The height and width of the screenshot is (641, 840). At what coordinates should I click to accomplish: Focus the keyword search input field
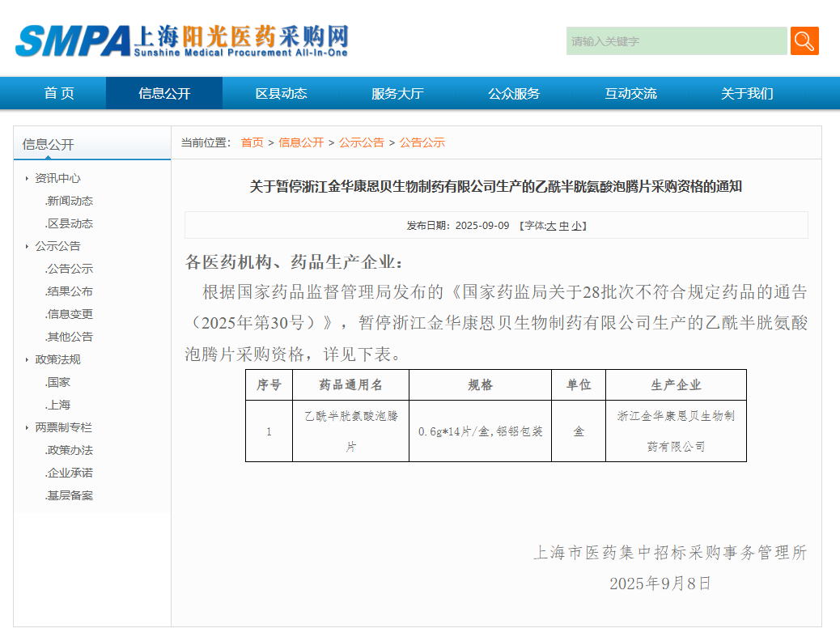coord(677,40)
